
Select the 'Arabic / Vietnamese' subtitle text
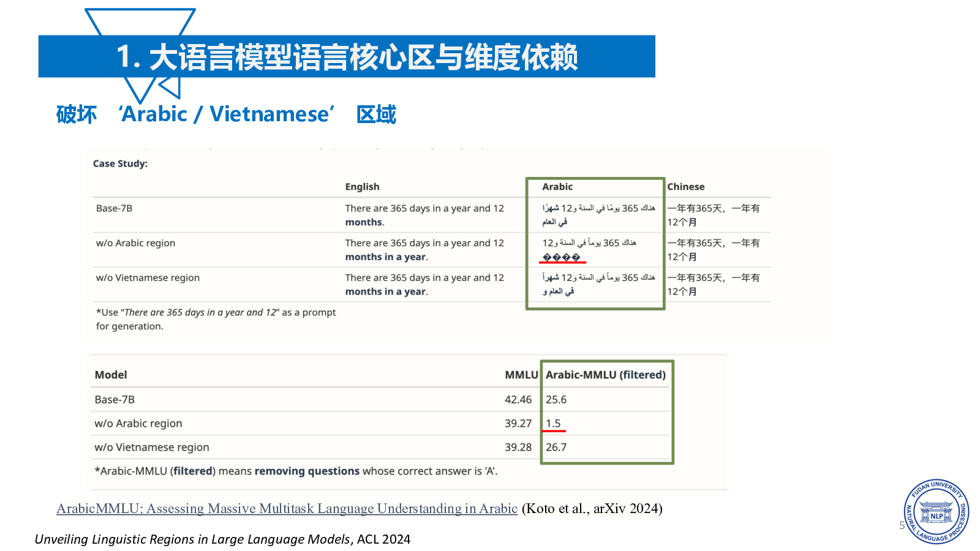click(227, 114)
